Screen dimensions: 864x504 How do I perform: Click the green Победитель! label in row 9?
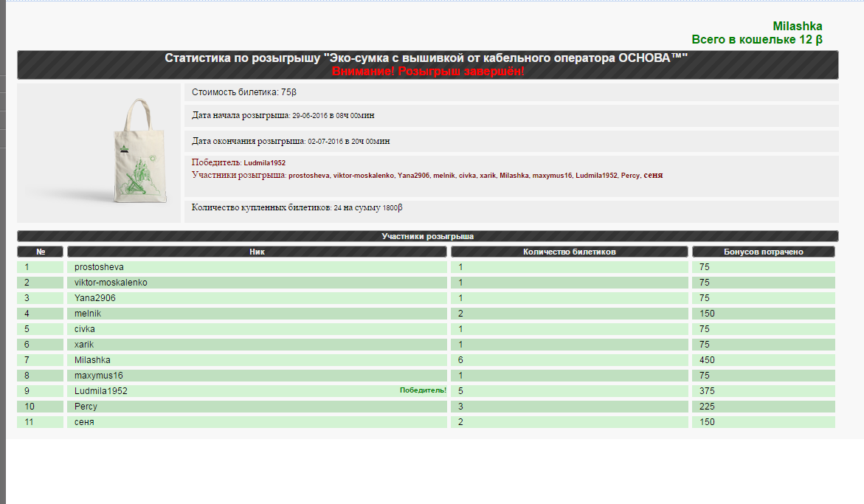[x=423, y=390]
